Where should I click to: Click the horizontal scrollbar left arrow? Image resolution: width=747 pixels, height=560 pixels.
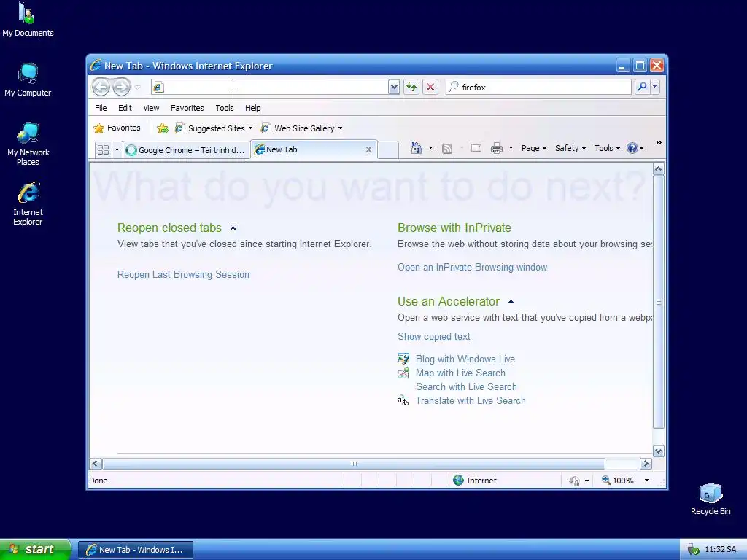pos(96,463)
